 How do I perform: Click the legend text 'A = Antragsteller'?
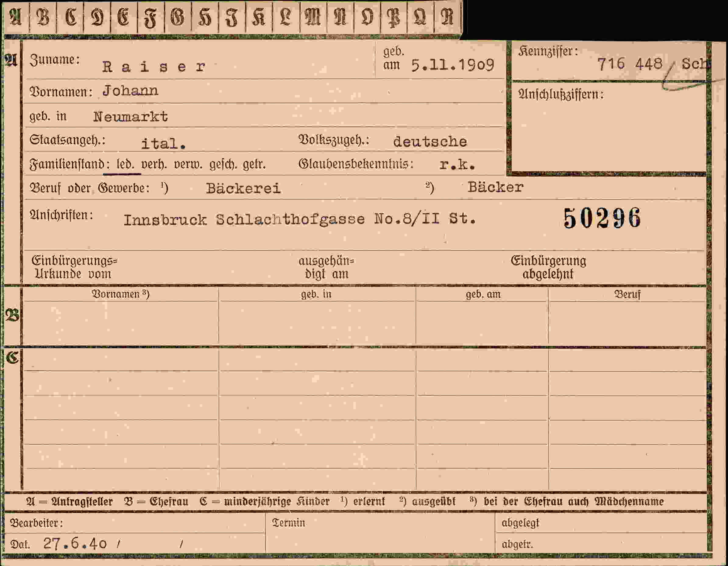click(x=69, y=501)
